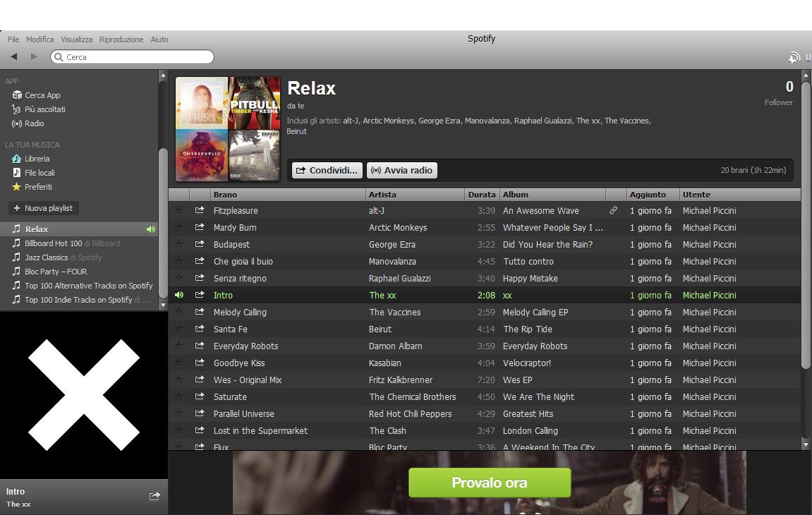Click the share icon in the now-playing bar
Screen dimensions: 812x515
click(x=154, y=497)
